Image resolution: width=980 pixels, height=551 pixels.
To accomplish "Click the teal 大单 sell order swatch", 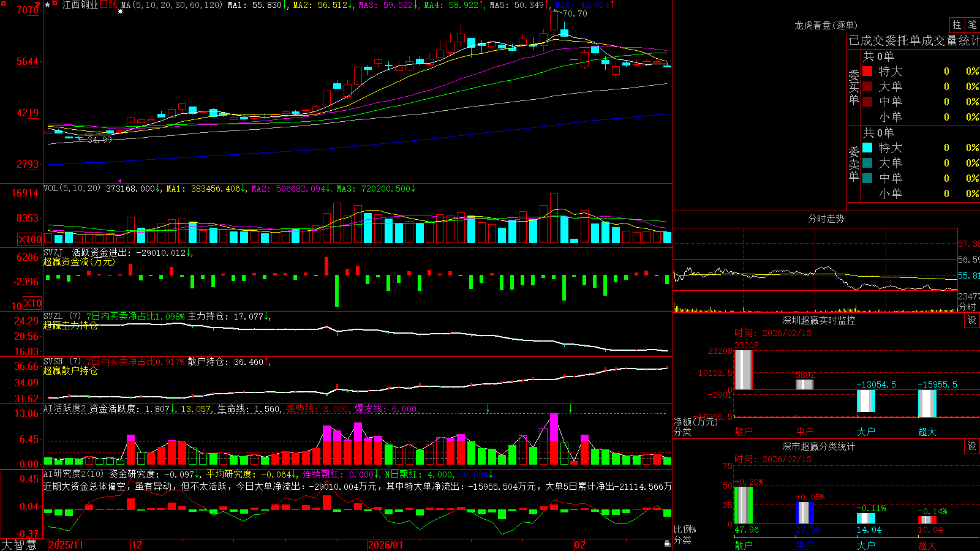I will click(867, 163).
